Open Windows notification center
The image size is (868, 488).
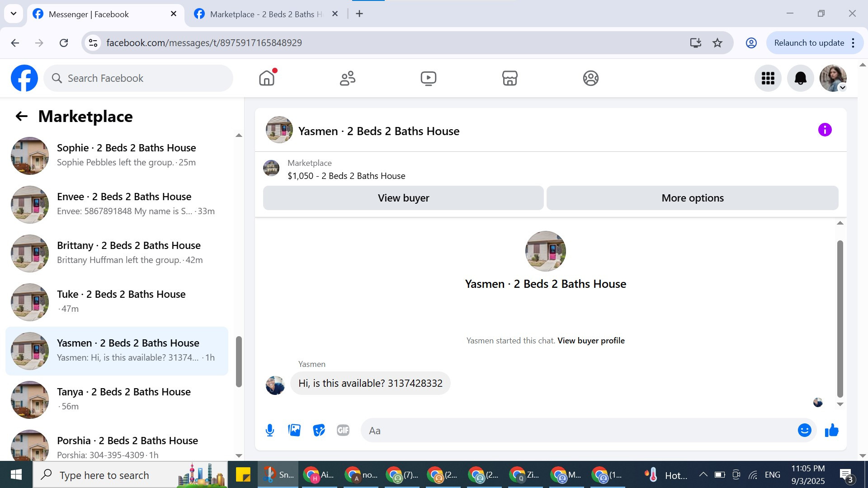pos(847,475)
